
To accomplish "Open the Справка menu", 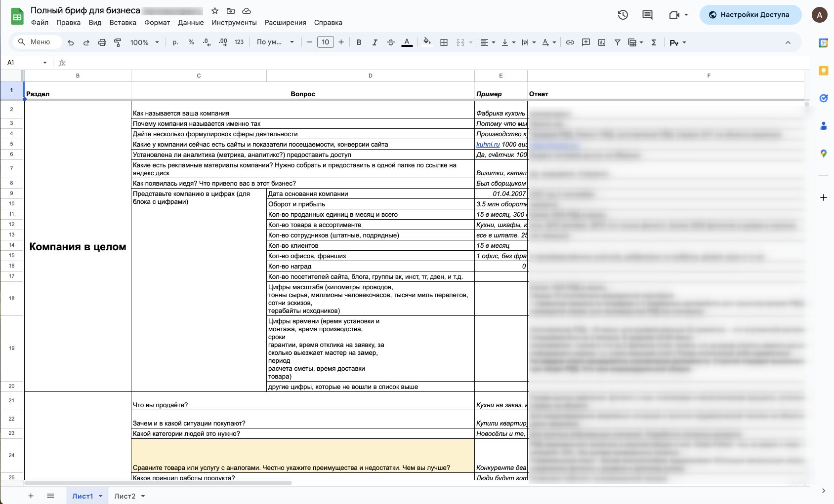I will point(328,23).
